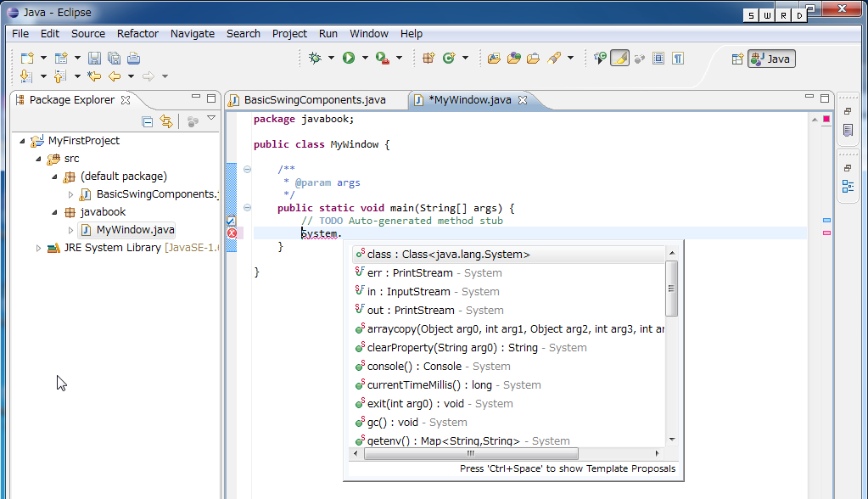Screen dimensions: 868x499
Task: Click the Debug bug icon
Action: [x=315, y=58]
